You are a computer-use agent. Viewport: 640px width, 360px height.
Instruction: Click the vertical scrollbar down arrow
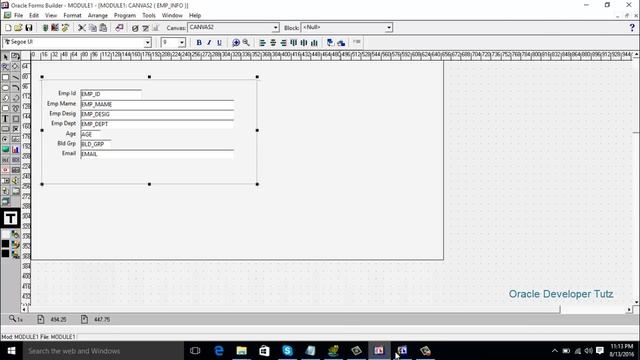tap(636, 302)
